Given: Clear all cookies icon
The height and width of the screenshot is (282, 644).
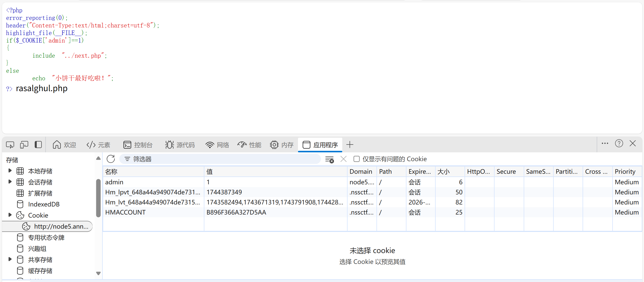Looking at the screenshot, I should (329, 159).
